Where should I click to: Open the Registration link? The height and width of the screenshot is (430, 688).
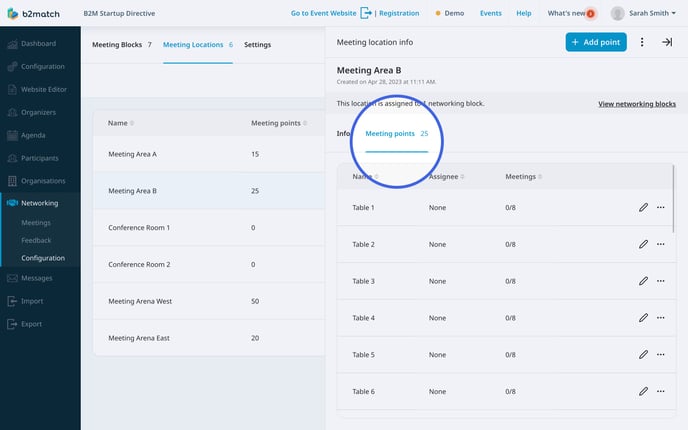(x=399, y=14)
